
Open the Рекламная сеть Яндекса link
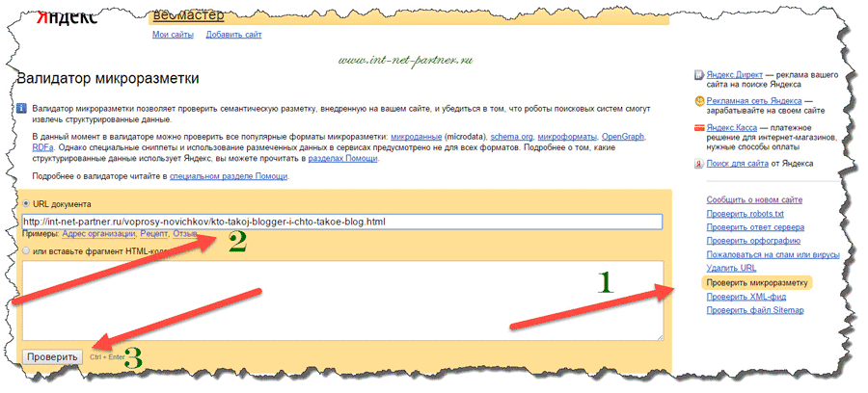click(754, 100)
